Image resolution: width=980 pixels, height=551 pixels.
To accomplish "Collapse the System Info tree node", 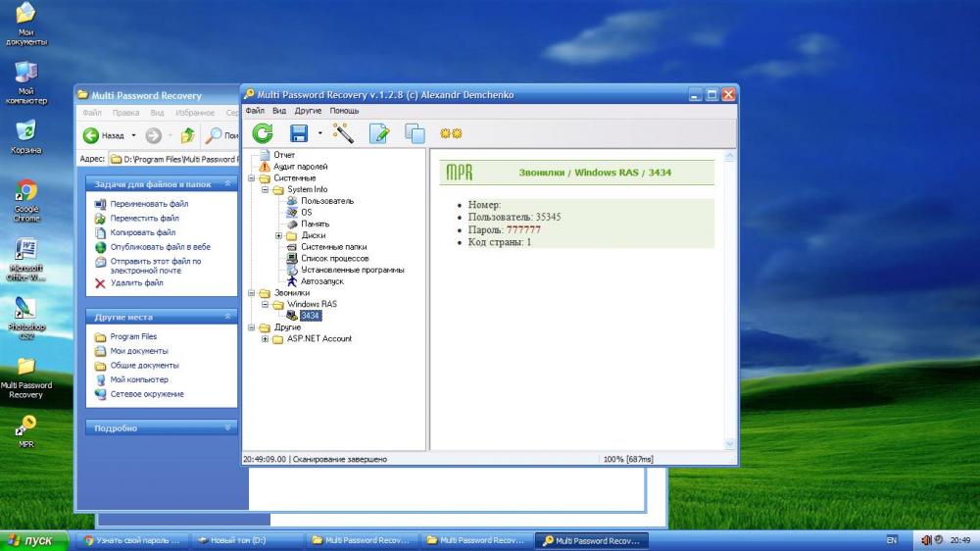I will click(266, 190).
